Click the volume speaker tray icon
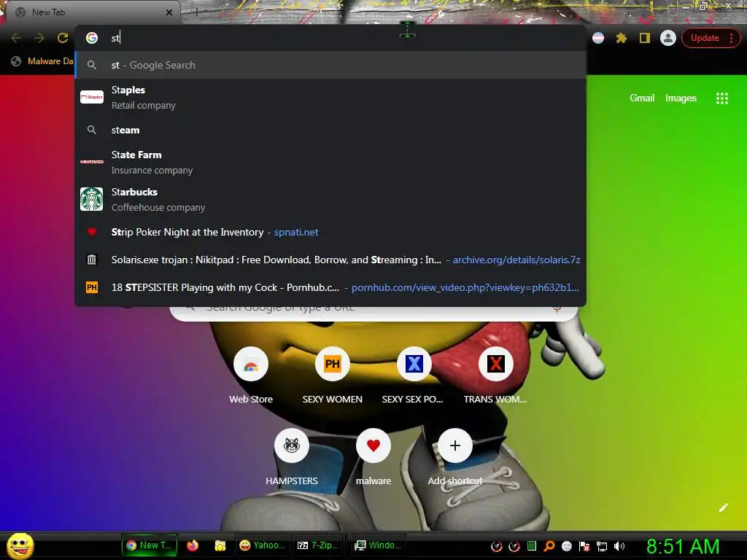The height and width of the screenshot is (560, 747). 619,546
